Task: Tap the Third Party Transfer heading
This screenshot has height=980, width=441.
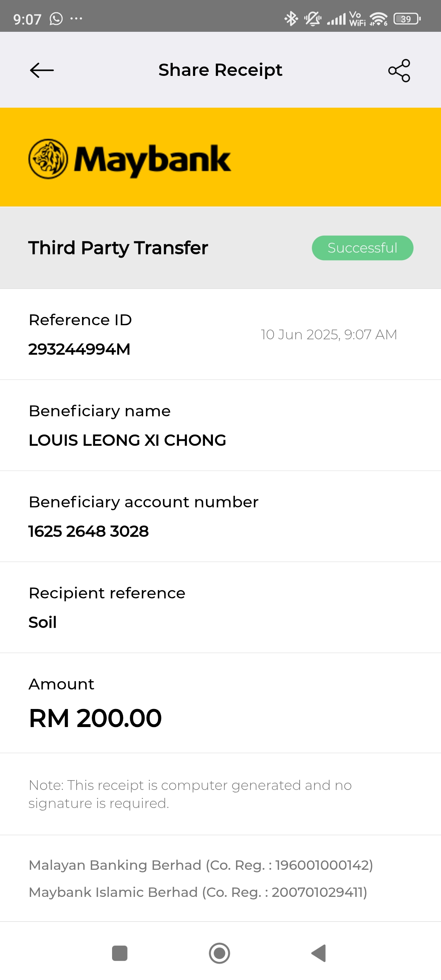Action: pos(118,248)
